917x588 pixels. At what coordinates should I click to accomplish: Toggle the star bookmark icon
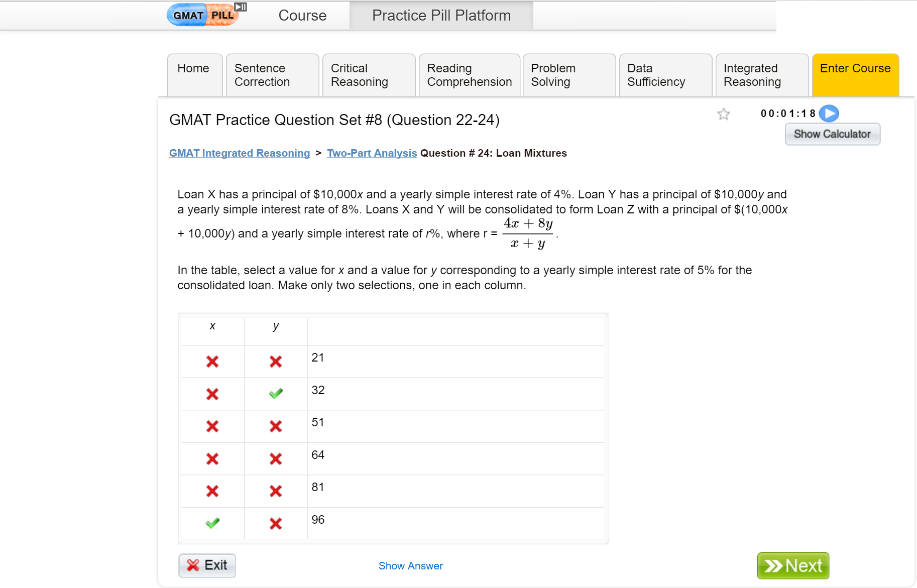(723, 114)
